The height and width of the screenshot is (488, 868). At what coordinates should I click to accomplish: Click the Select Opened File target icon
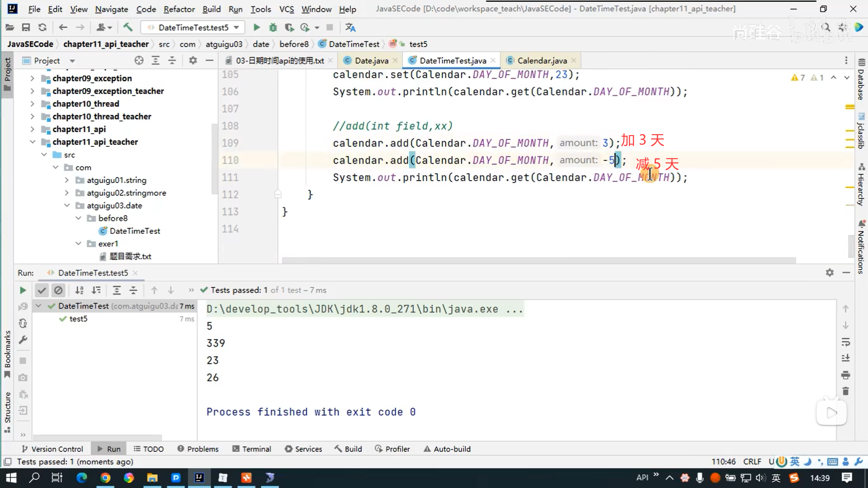139,61
